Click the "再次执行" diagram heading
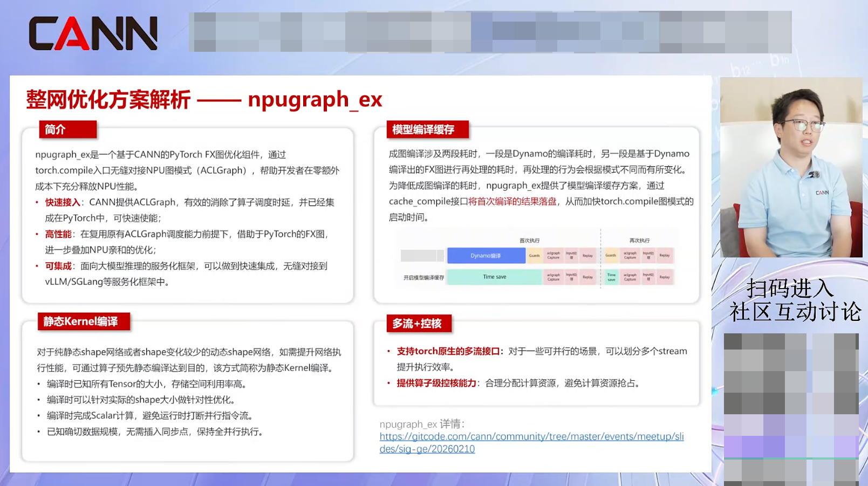 click(639, 241)
